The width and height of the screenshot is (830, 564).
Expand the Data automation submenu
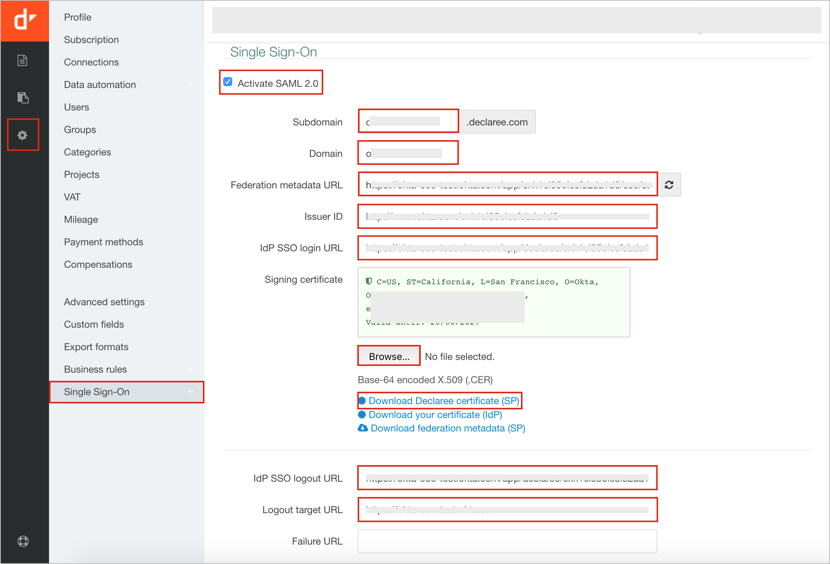tap(190, 85)
